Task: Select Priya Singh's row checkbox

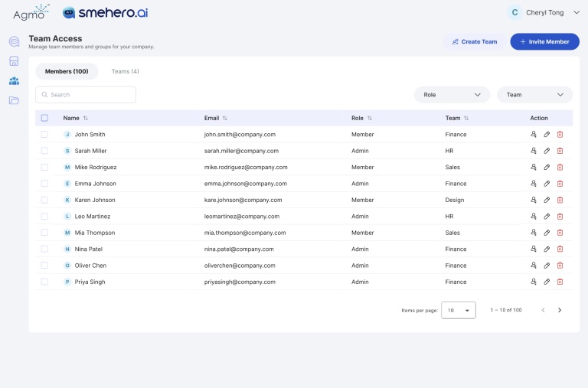Action: click(x=44, y=282)
